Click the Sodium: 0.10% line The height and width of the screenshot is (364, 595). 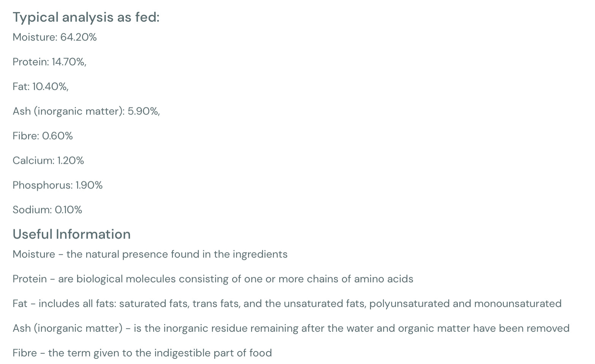(47, 210)
